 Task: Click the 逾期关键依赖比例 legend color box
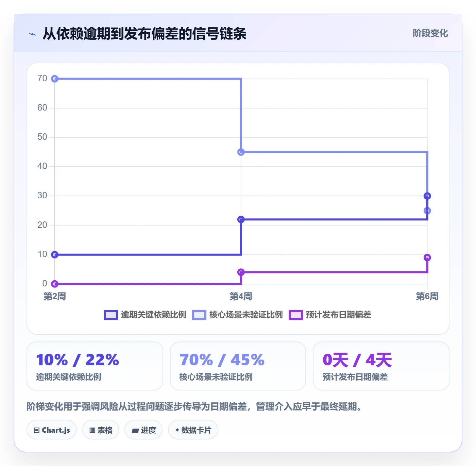click(x=111, y=315)
